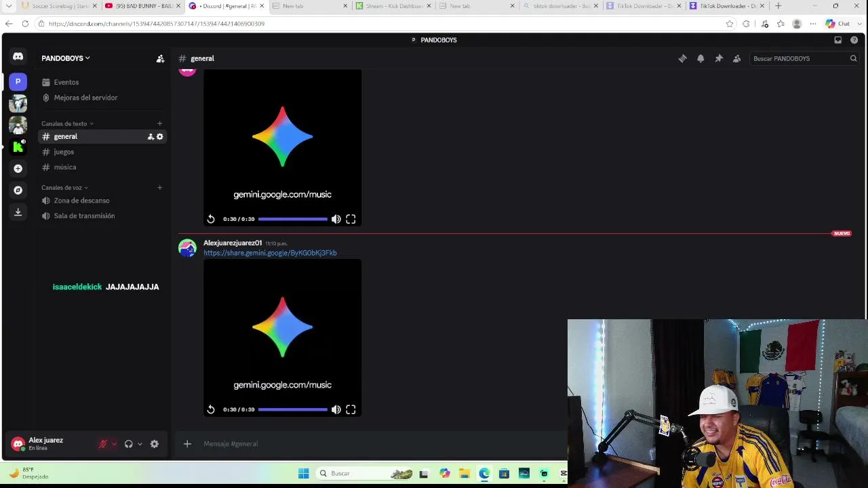Open notification settings bell in channel header
The image size is (868, 488).
(701, 59)
